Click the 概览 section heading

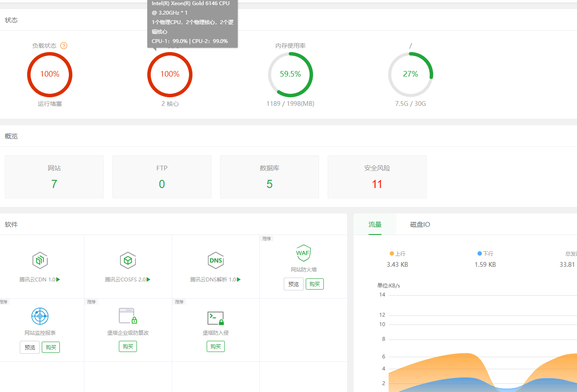11,136
